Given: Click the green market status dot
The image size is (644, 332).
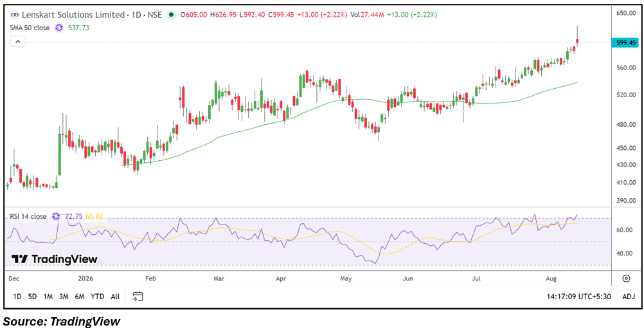Looking at the screenshot, I should [x=170, y=14].
